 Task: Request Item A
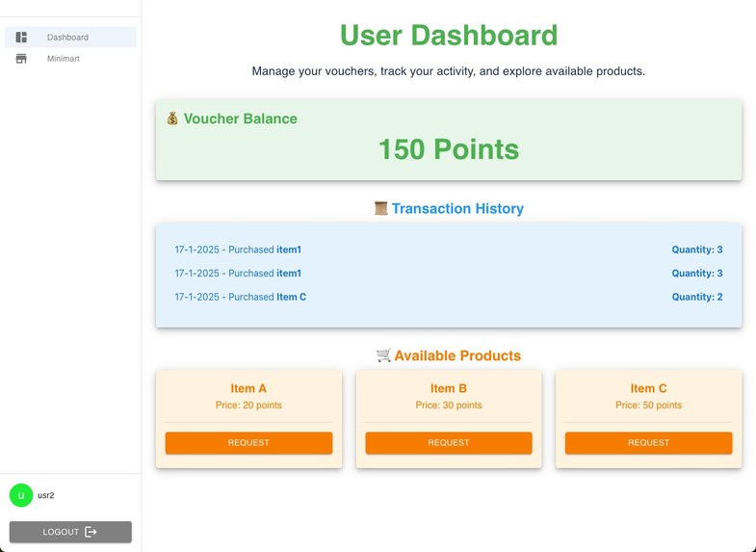coord(248,442)
